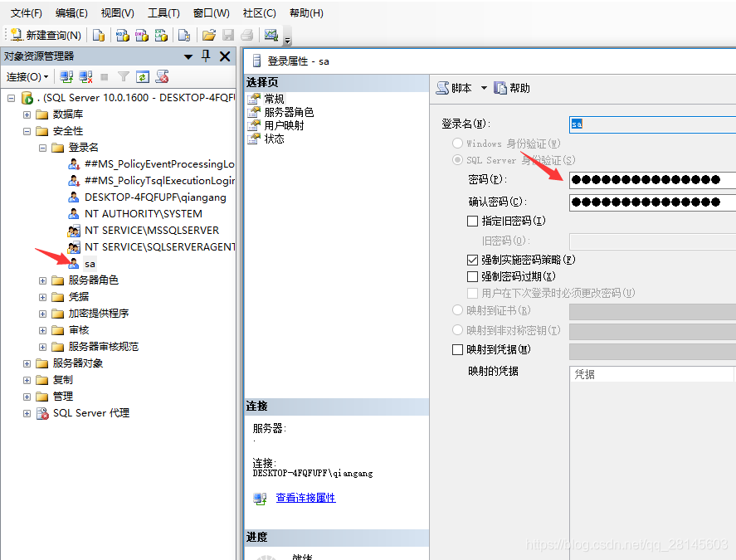Screen dimensions: 736x560
Task: Click the 密码 password field
Action: tap(652, 180)
